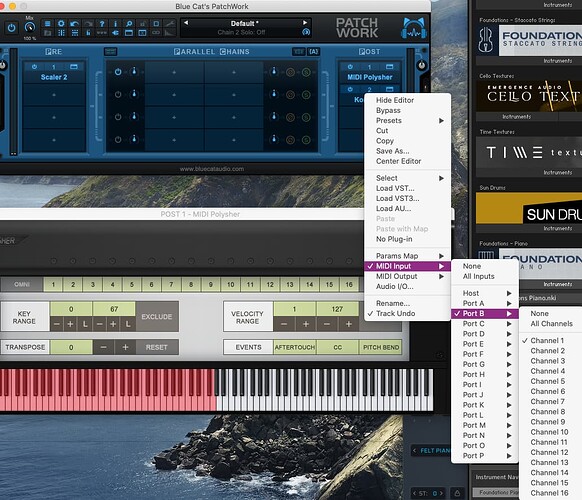Choose Bypass from context menu
Viewport: 582px width, 500px height.
click(x=407, y=110)
